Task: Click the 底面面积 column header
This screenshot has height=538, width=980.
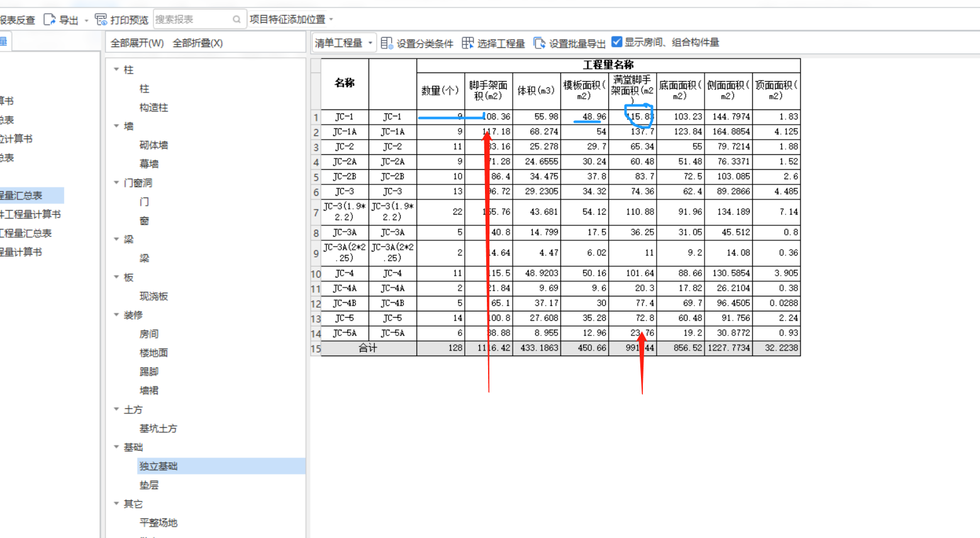Action: pyautogui.click(x=680, y=91)
